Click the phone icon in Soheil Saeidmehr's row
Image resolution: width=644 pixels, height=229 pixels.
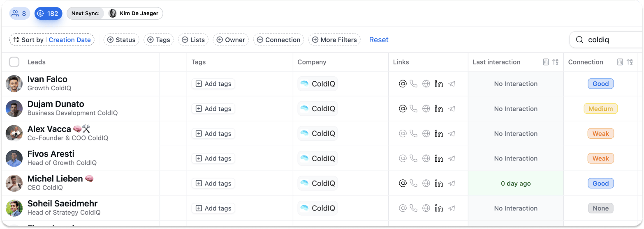[x=414, y=208]
